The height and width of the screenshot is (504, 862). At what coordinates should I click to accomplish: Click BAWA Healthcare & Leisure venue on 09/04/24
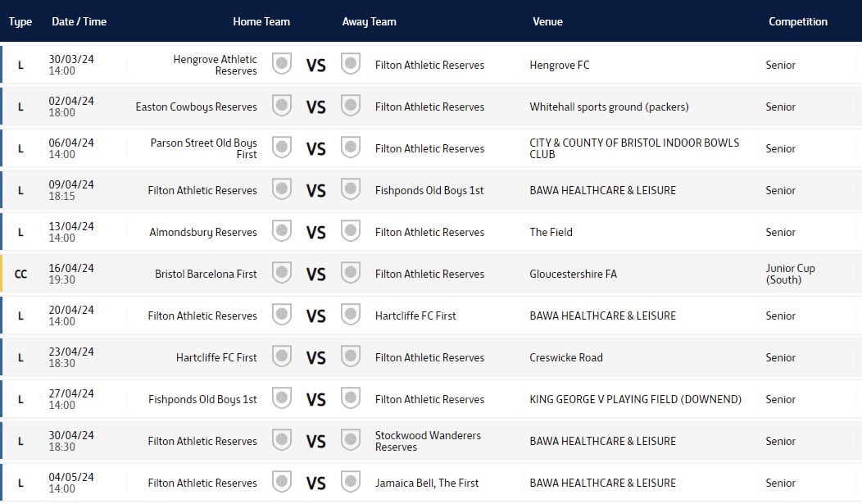[x=602, y=190]
